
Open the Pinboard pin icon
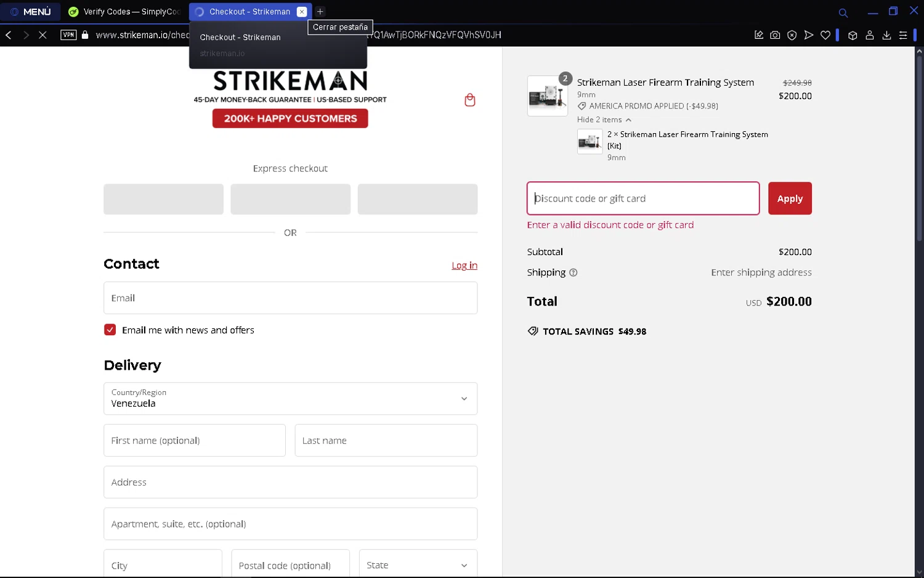tap(759, 35)
